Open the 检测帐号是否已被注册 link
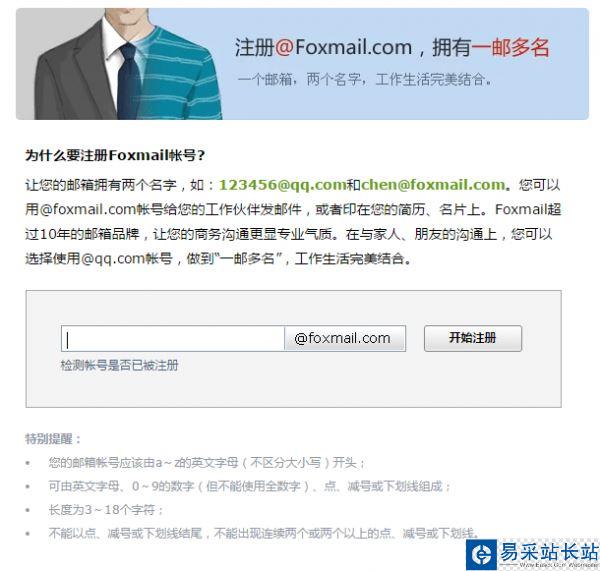Image resolution: width=600 pixels, height=571 pixels. point(119,365)
